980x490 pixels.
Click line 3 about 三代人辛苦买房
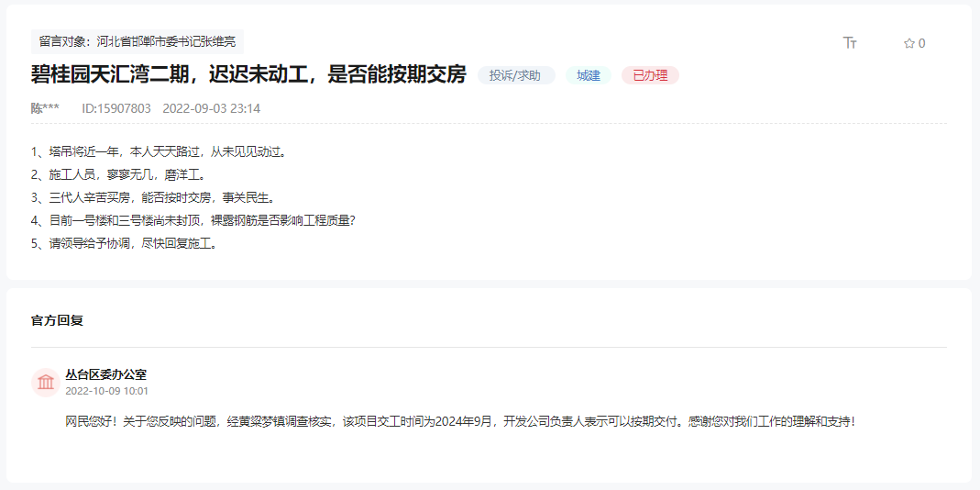[x=153, y=198]
